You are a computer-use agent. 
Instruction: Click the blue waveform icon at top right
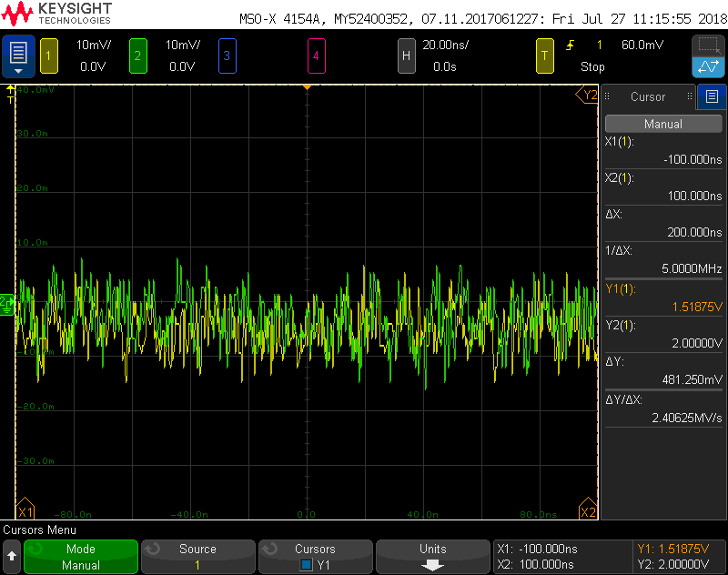[708, 66]
